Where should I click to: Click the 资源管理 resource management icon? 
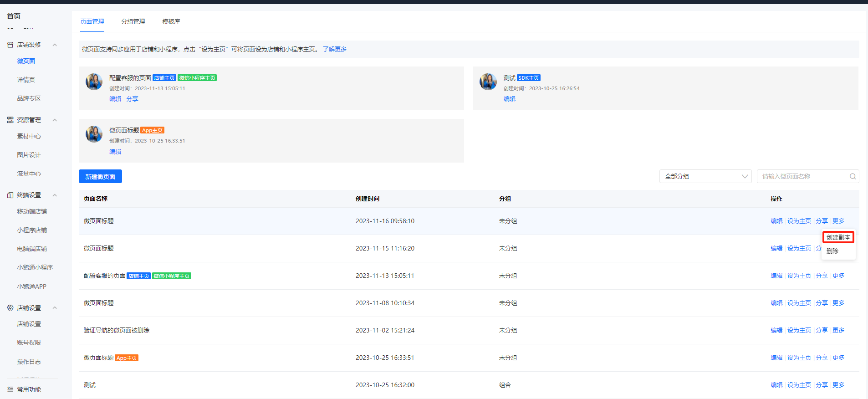pyautogui.click(x=10, y=120)
